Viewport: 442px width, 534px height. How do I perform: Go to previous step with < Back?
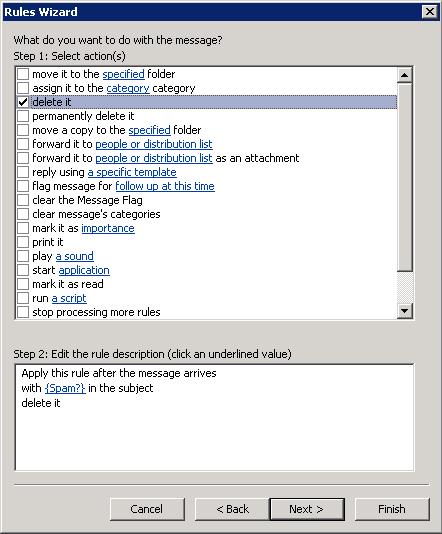tap(232, 509)
